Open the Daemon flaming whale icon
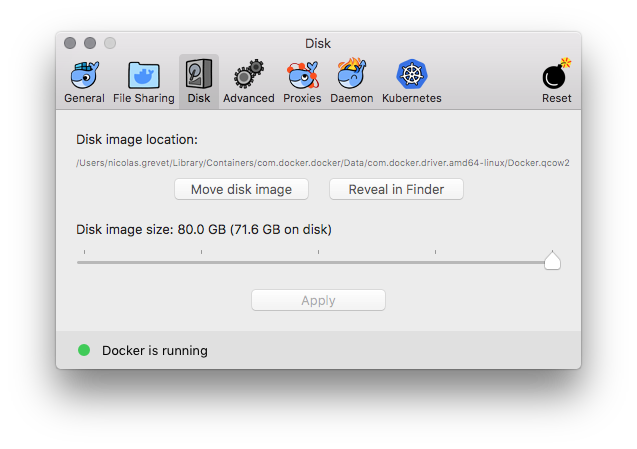The image size is (637, 449). pyautogui.click(x=351, y=74)
